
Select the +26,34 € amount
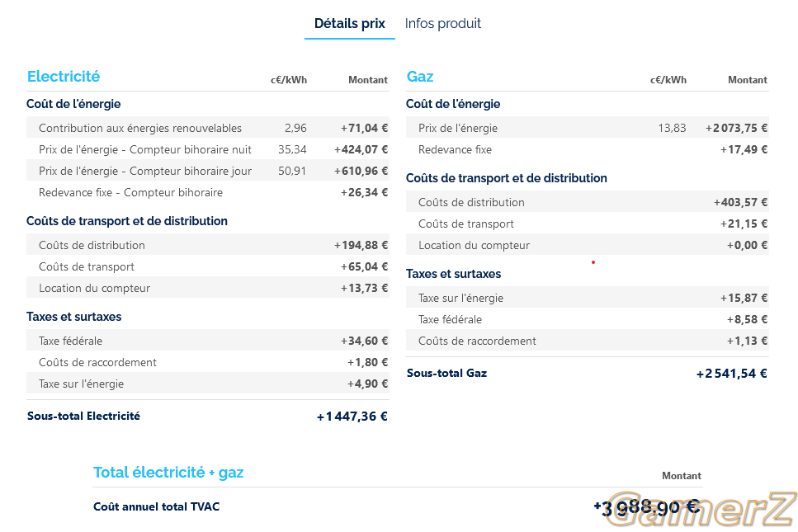coord(365,192)
